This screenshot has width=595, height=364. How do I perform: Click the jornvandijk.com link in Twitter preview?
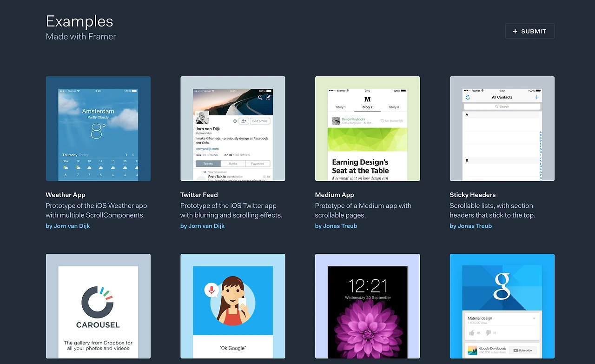tap(207, 149)
